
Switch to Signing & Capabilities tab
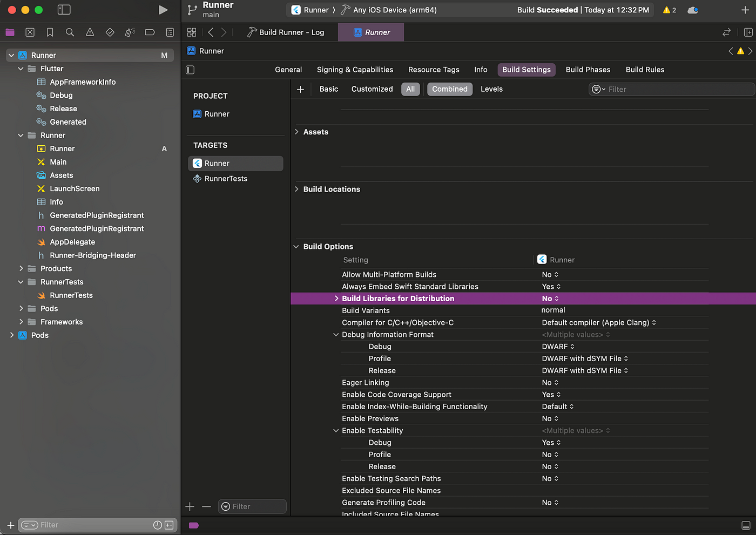coord(355,70)
